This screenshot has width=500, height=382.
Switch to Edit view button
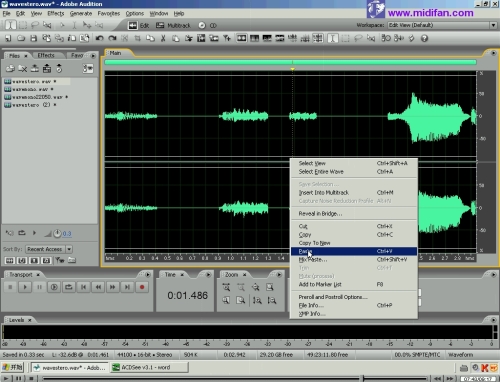pyautogui.click(x=139, y=25)
